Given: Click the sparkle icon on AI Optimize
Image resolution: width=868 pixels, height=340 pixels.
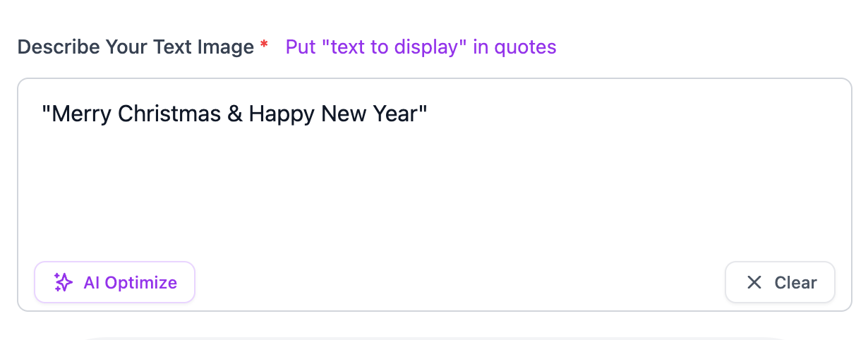Looking at the screenshot, I should click(64, 283).
